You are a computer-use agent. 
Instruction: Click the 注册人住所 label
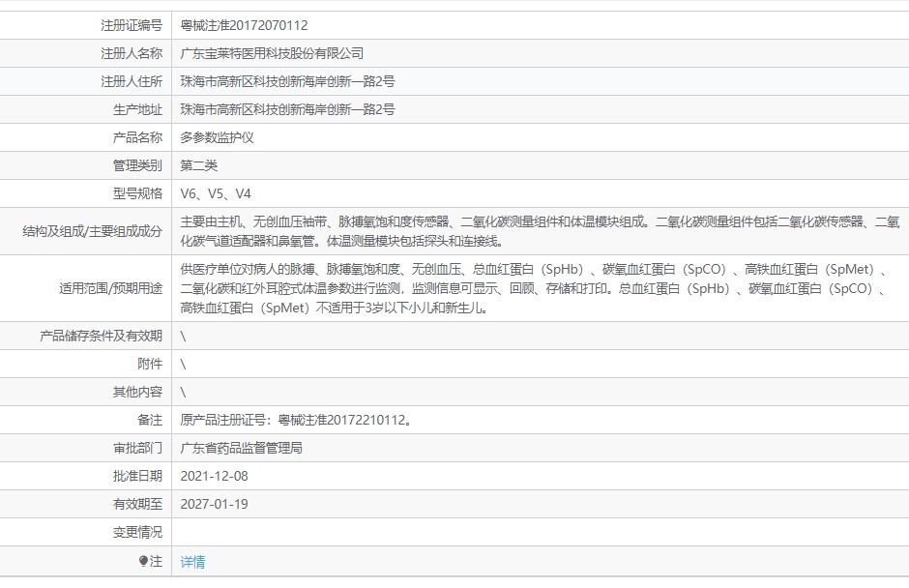pyautogui.click(x=132, y=81)
